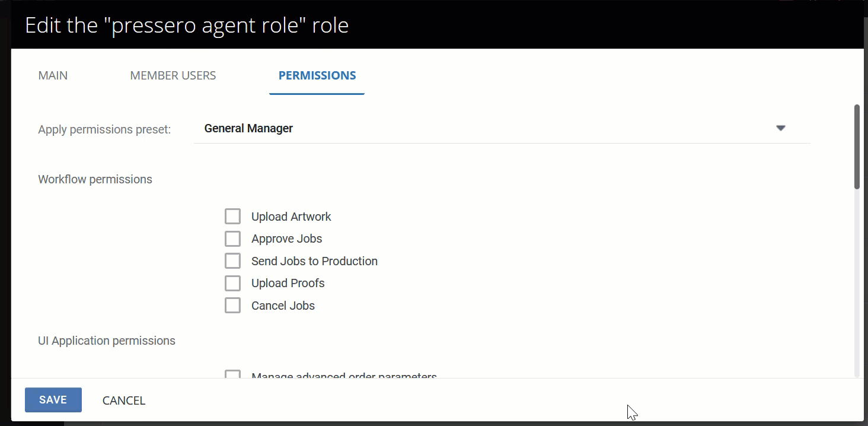The image size is (868, 426).
Task: Check the Approve Jobs box
Action: coord(232,239)
